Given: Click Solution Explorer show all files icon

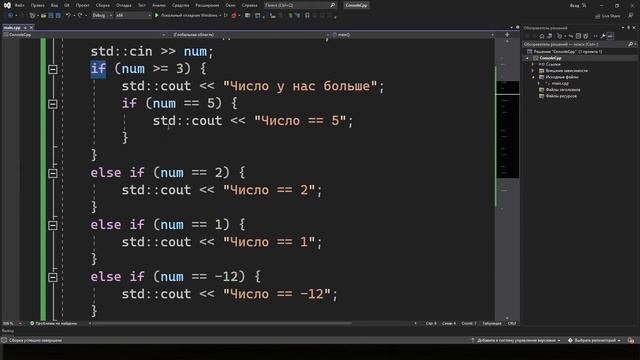Looking at the screenshot, I should tap(586, 36).
